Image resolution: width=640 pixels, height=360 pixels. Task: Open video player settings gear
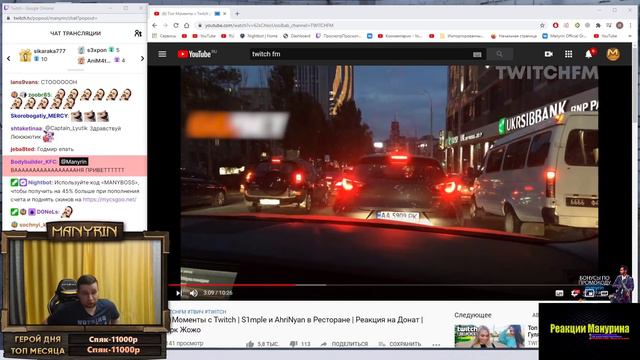point(575,293)
